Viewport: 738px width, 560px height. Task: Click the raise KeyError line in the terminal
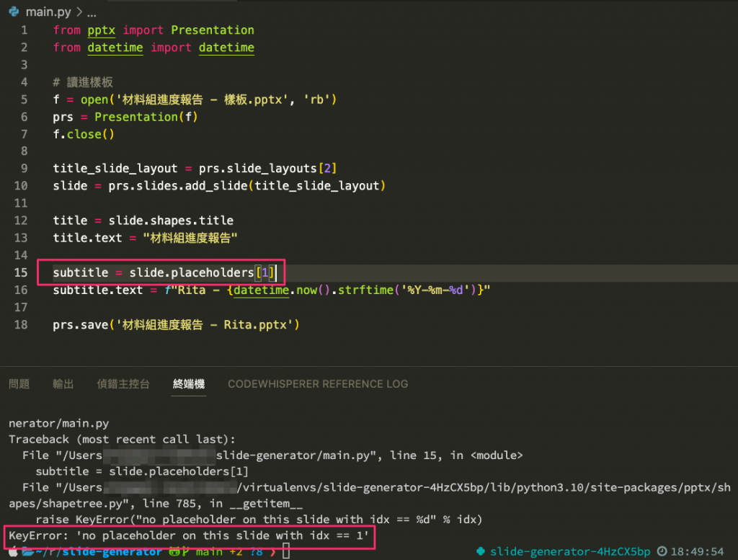[x=259, y=520]
